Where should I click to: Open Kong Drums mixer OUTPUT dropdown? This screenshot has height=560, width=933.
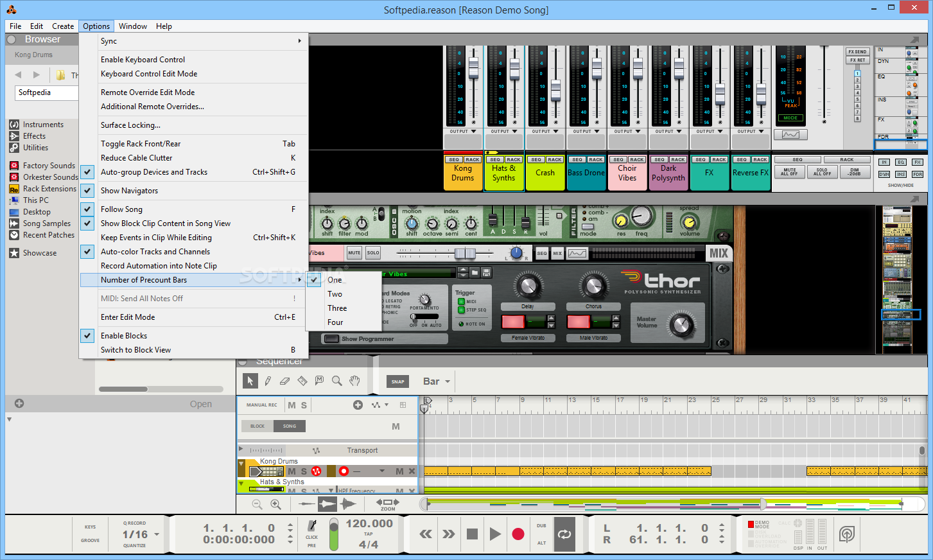pos(463,131)
